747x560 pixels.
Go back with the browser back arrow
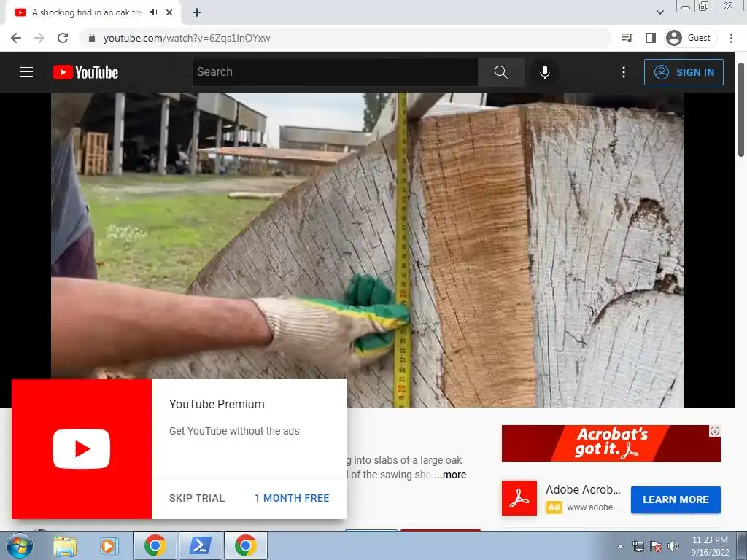click(x=16, y=38)
